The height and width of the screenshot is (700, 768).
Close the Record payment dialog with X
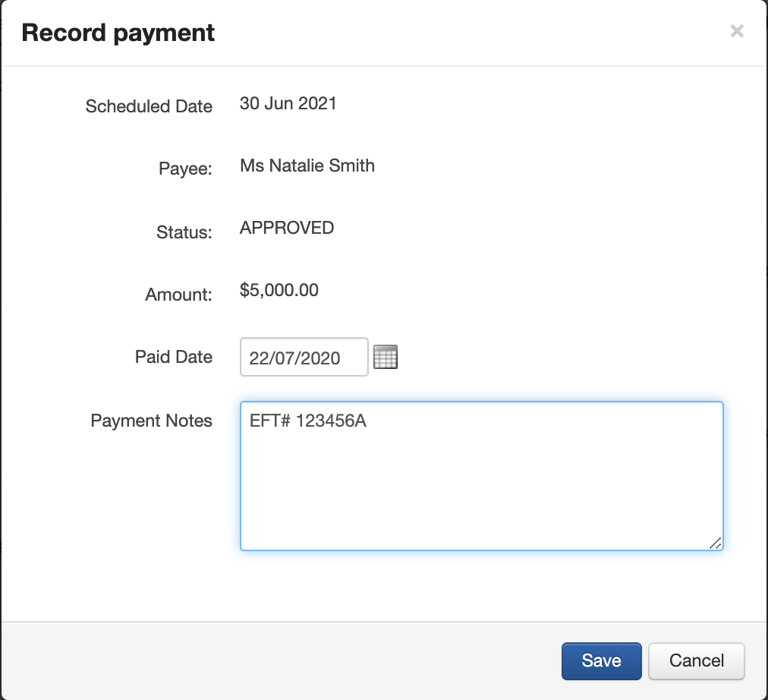click(x=736, y=31)
